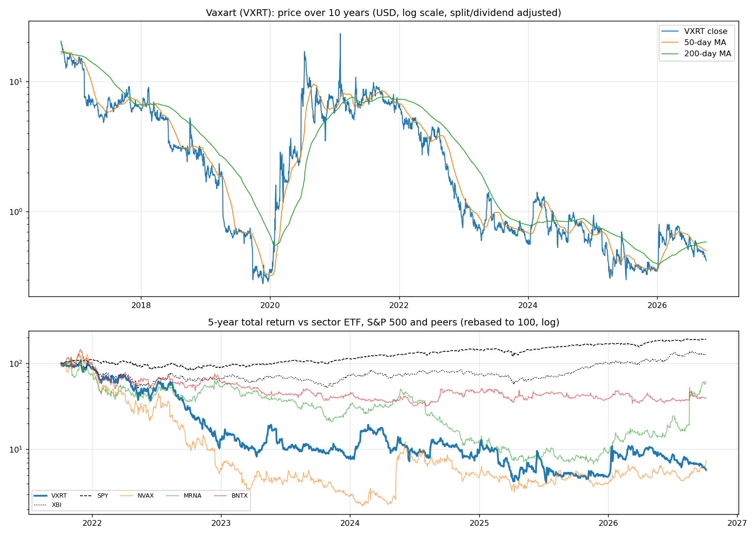Click the orange line sample beside '50-day MA'
756x536 pixels.
pyautogui.click(x=671, y=43)
